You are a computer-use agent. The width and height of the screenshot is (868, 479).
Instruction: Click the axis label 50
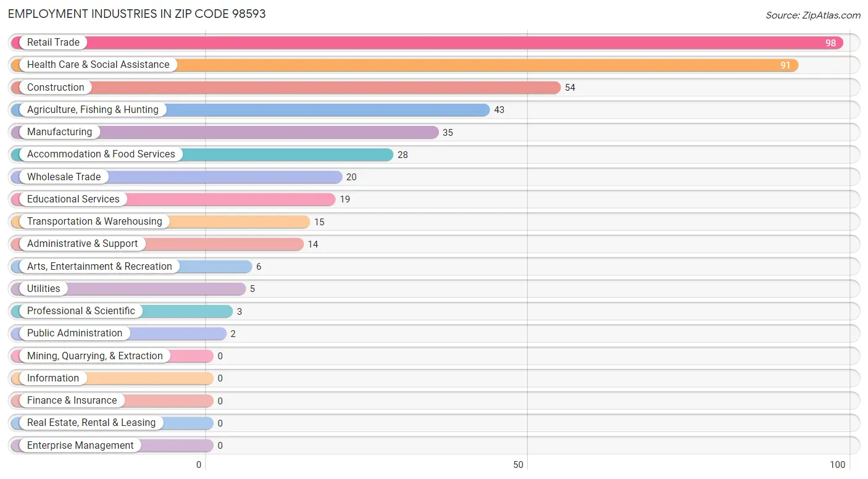519,465
